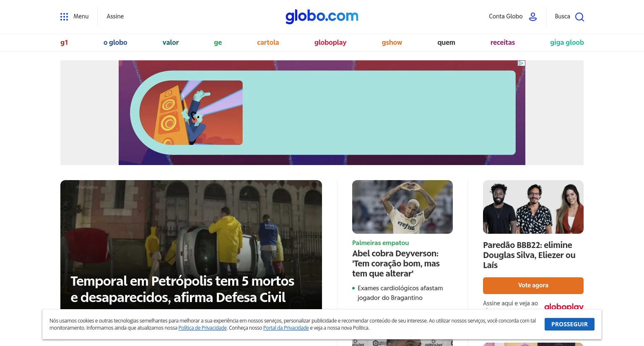Click the Busca magnifier icon
This screenshot has height=346, width=644.
coord(579,17)
